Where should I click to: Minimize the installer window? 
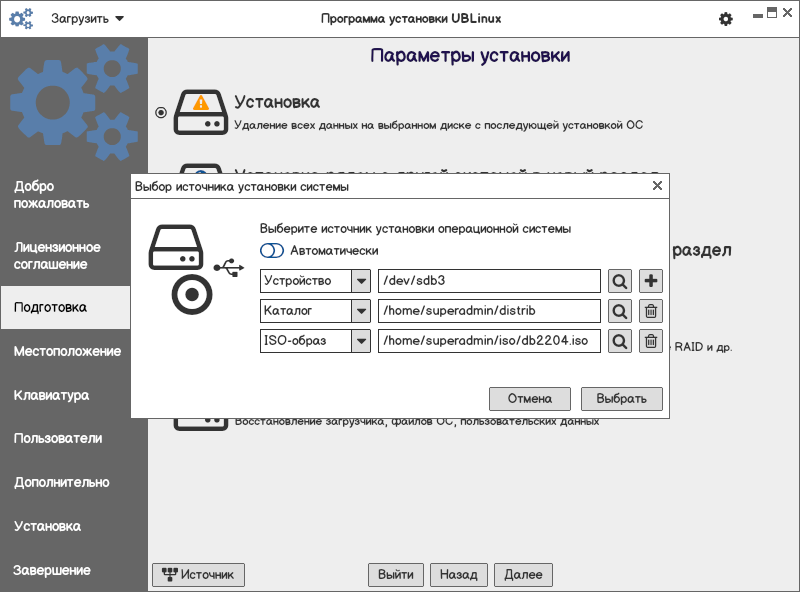758,16
